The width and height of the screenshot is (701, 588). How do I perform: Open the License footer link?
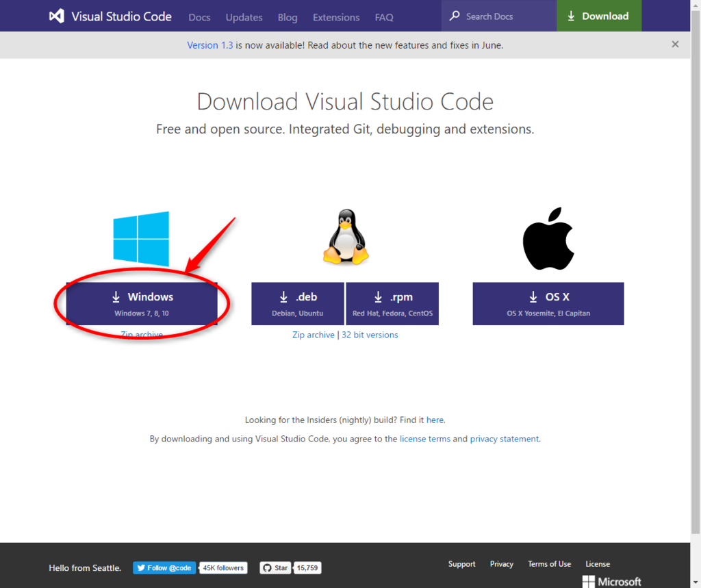(598, 564)
